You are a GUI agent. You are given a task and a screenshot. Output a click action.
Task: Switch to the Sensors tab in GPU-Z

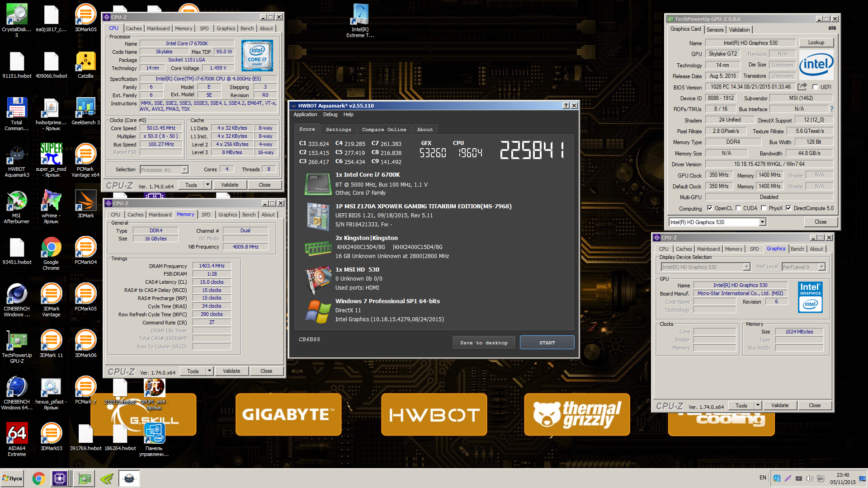coord(715,30)
